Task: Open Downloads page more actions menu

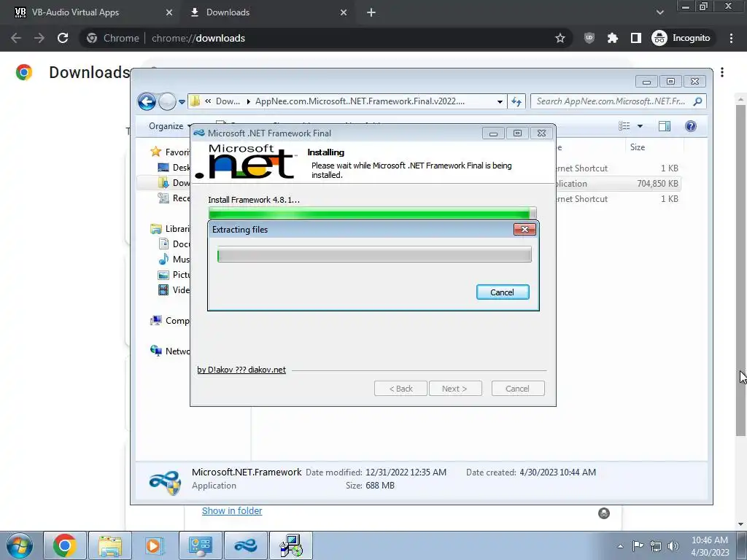Action: pos(722,72)
